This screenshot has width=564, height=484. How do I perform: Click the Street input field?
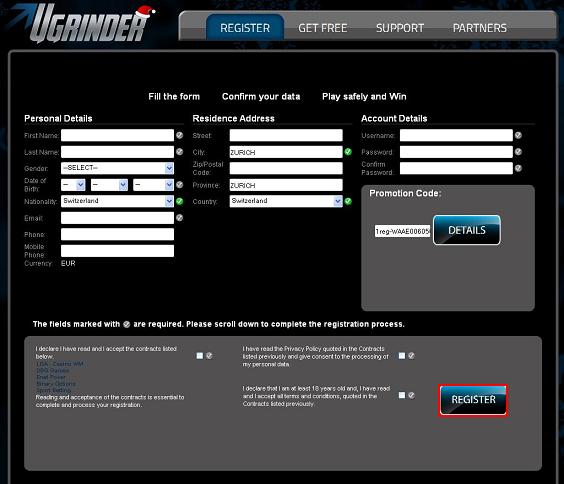click(x=286, y=135)
